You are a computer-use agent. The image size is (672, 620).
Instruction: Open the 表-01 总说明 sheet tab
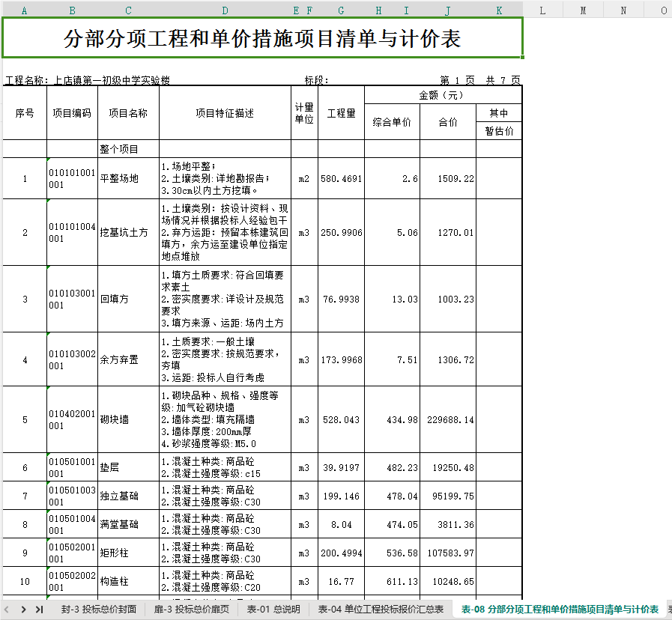[273, 610]
